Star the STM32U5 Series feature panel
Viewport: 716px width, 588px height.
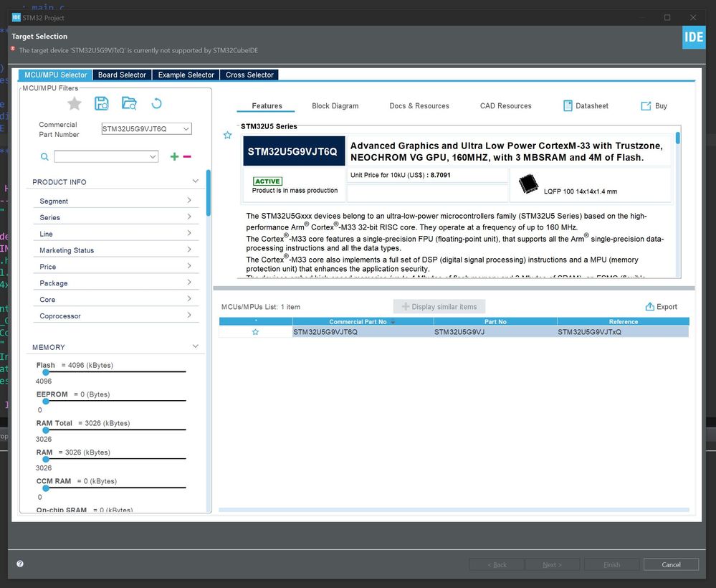click(x=227, y=136)
